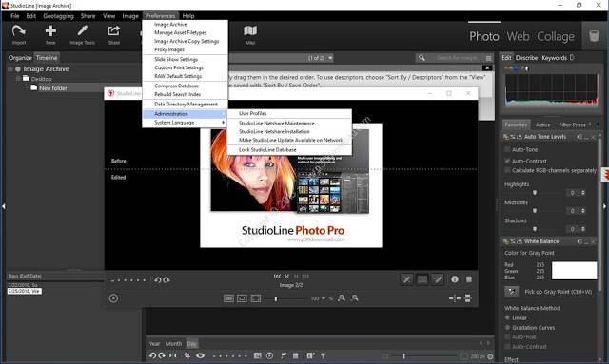609x364 pixels.
Task: Enable the Auto-Tone checkbox
Action: point(507,149)
